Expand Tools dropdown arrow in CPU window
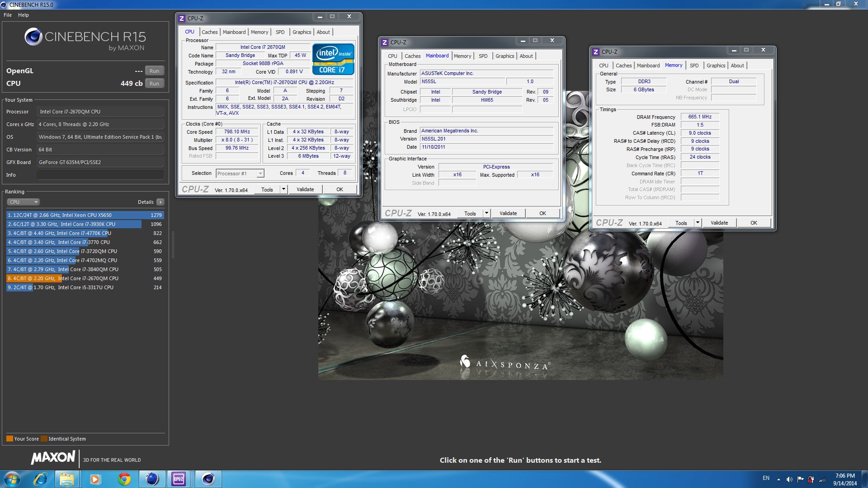Viewport: 868px width, 488px height. click(284, 190)
